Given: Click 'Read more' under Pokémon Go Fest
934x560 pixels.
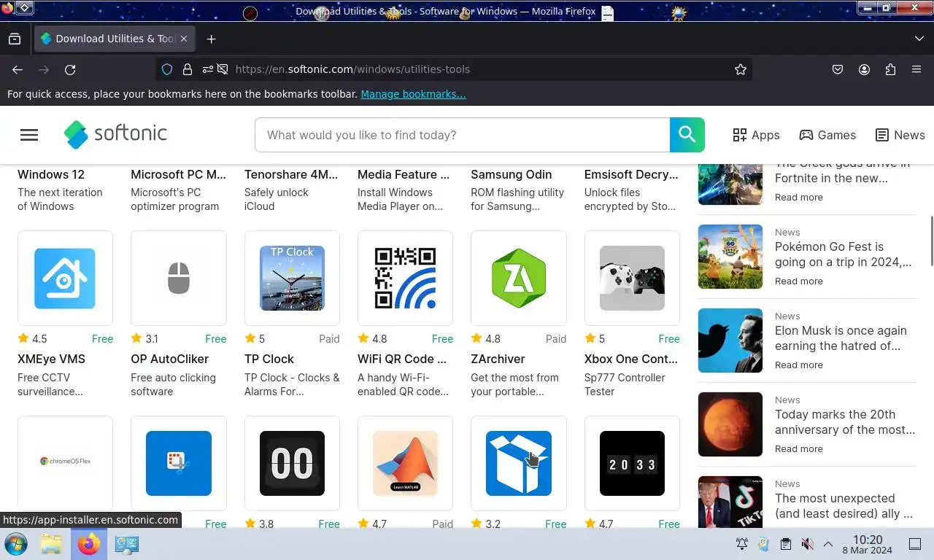Looking at the screenshot, I should click(x=798, y=281).
